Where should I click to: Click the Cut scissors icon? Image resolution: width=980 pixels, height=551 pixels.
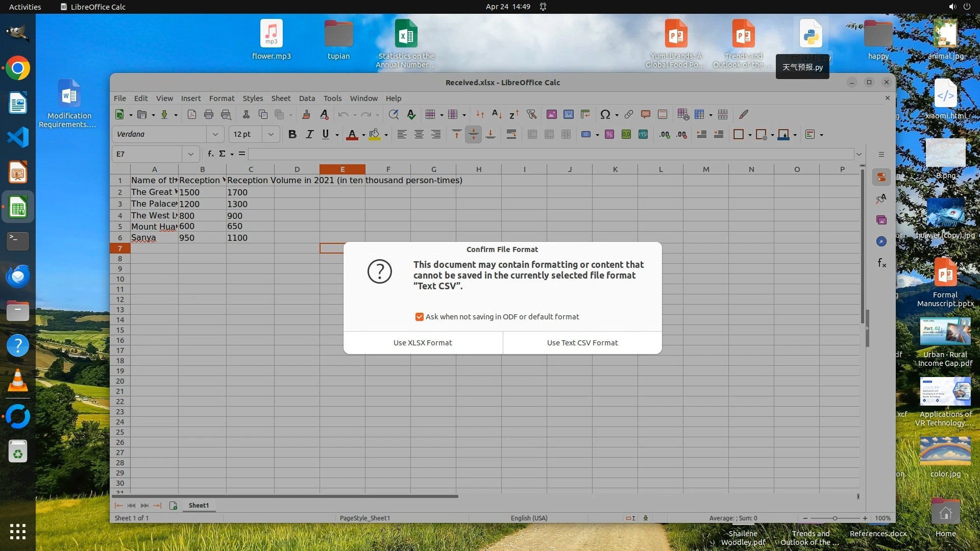[x=246, y=114]
